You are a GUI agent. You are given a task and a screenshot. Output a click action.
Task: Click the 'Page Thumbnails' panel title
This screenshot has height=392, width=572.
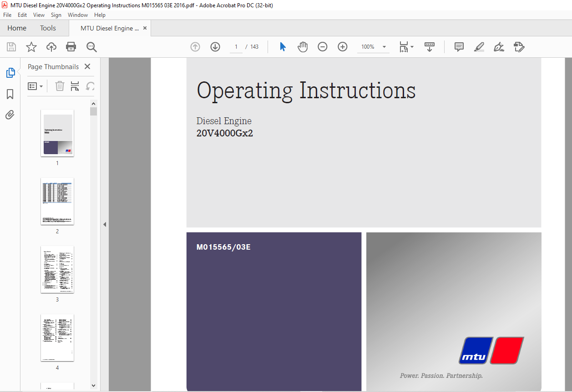point(53,66)
